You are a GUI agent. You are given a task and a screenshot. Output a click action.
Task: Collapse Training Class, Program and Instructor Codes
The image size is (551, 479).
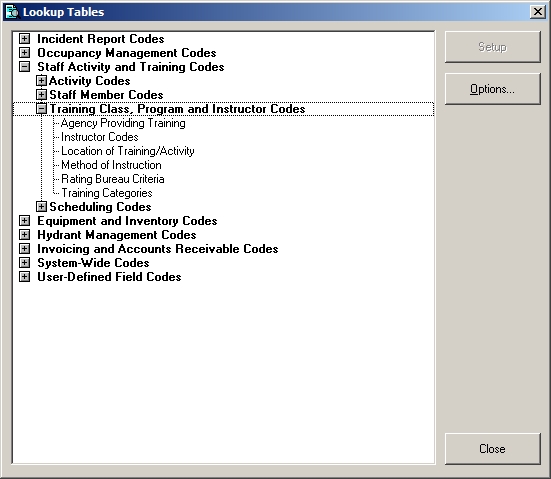pyautogui.click(x=41, y=109)
